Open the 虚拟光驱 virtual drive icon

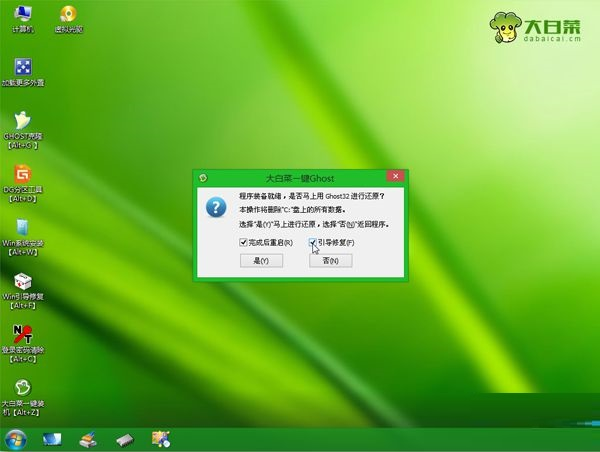[70, 15]
